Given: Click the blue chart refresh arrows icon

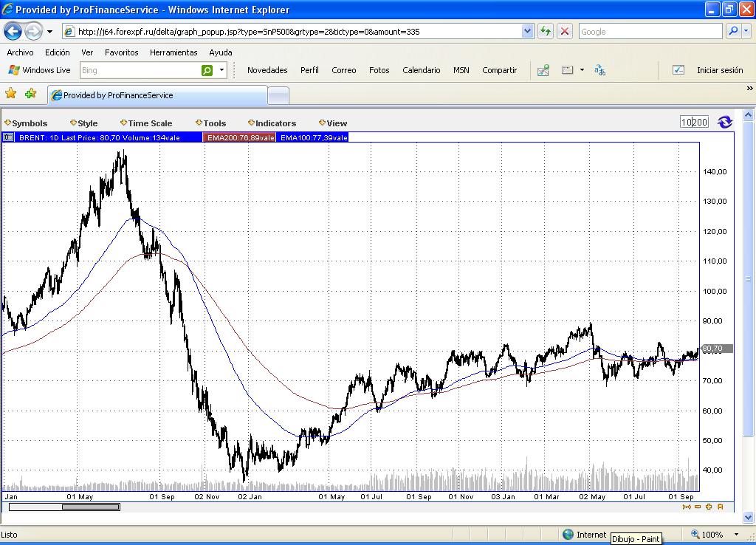Looking at the screenshot, I should (x=725, y=122).
